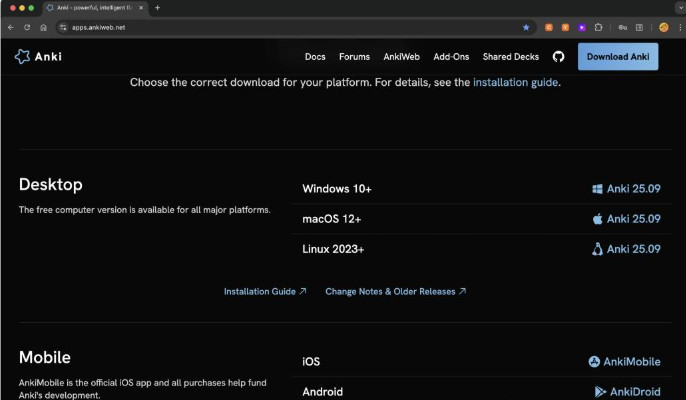The image size is (686, 400).
Task: Go back using browser back arrow
Action: [x=10, y=27]
